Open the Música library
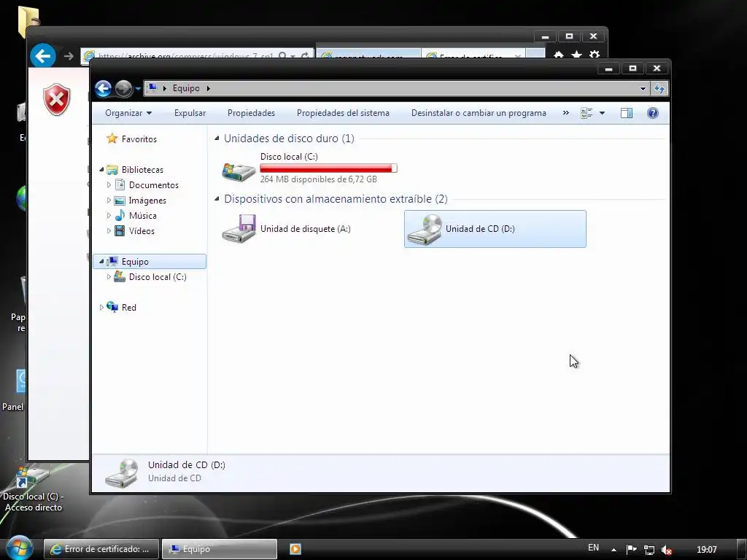The height and width of the screenshot is (560, 747). [x=142, y=216]
